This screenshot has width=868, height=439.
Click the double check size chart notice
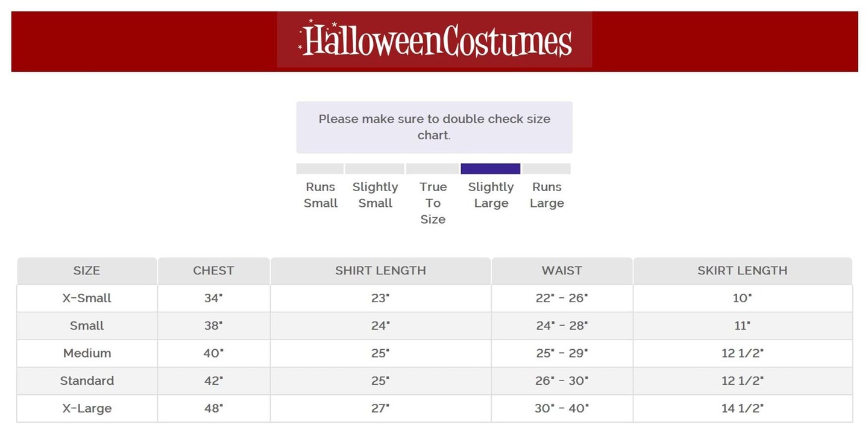pyautogui.click(x=434, y=127)
